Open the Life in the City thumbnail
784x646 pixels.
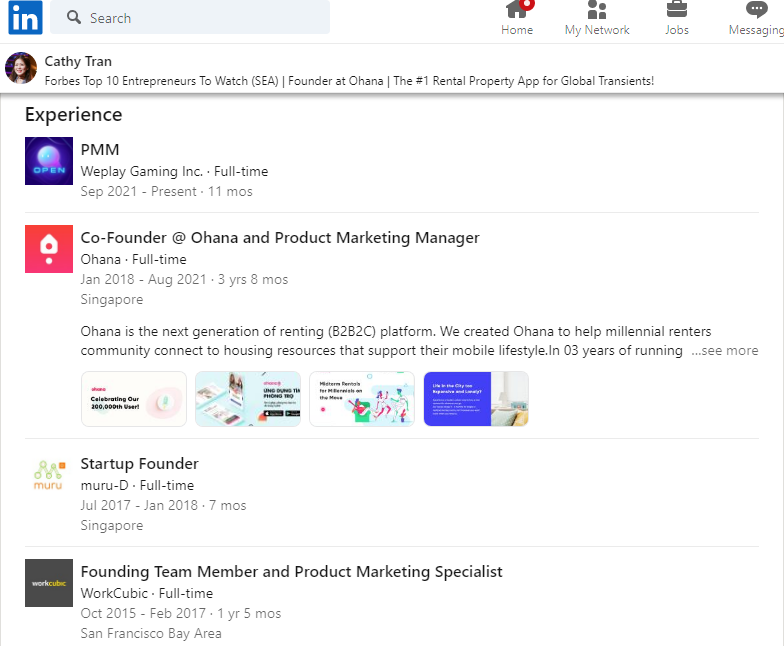point(476,399)
